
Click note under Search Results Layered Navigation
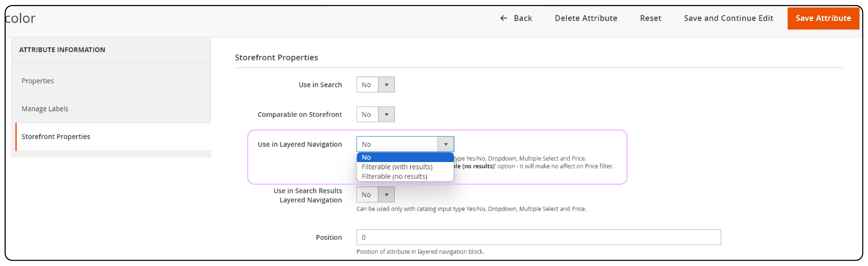[x=471, y=209]
